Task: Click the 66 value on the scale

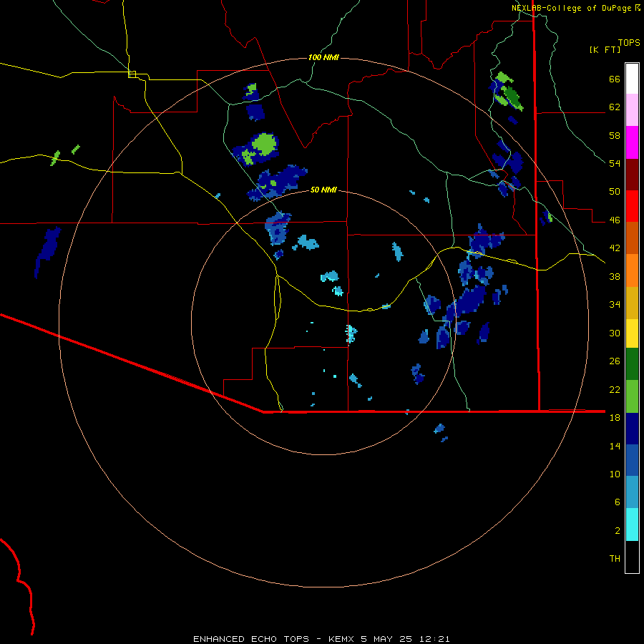Action: [615, 79]
